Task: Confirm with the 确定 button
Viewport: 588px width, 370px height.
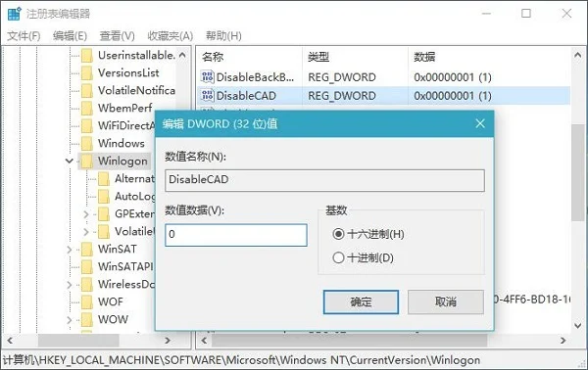Action: tap(361, 301)
